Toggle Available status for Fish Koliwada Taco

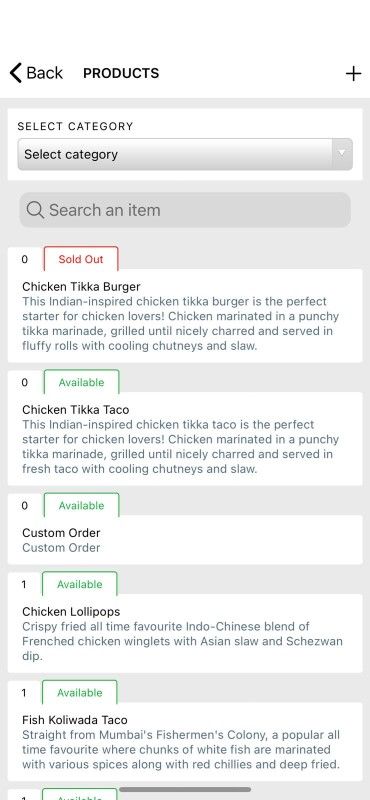pos(80,693)
